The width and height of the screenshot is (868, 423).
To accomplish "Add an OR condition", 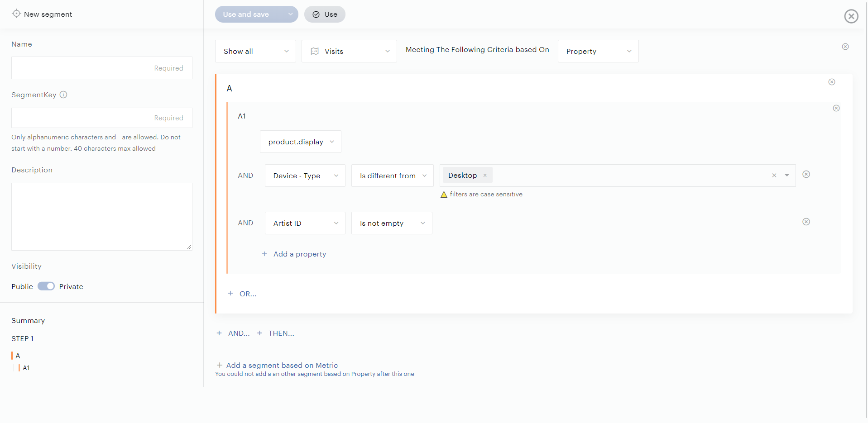I will (248, 294).
